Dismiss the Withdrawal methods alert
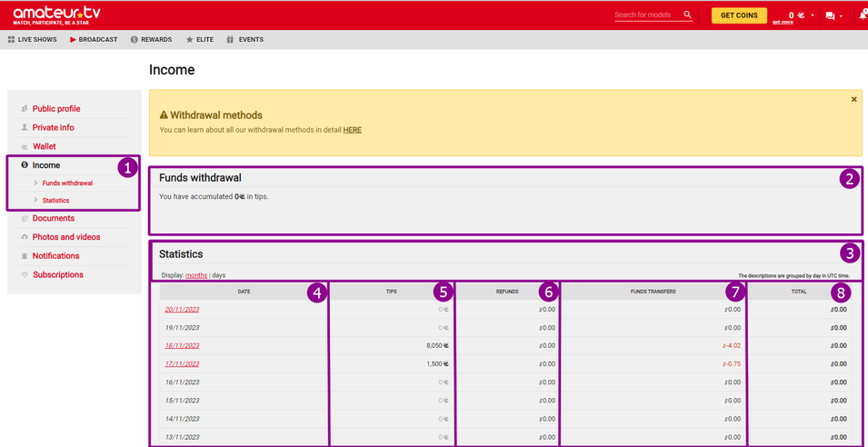The width and height of the screenshot is (868, 447). coord(853,99)
